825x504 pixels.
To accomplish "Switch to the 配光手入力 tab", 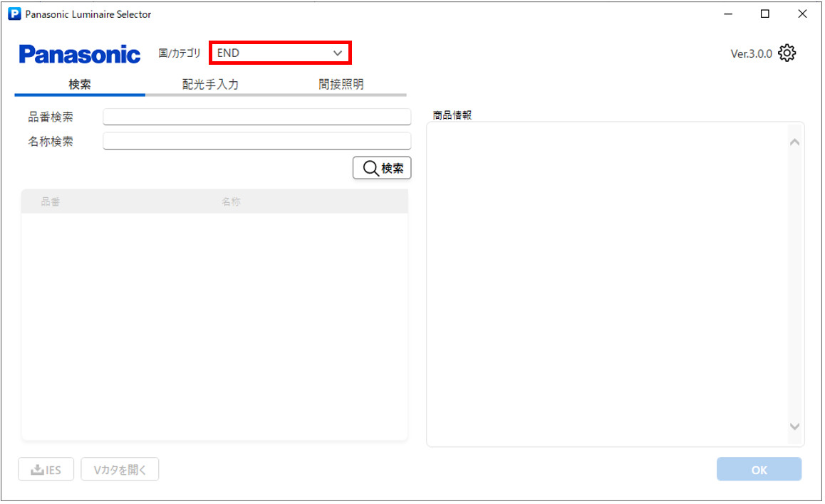I will point(210,84).
